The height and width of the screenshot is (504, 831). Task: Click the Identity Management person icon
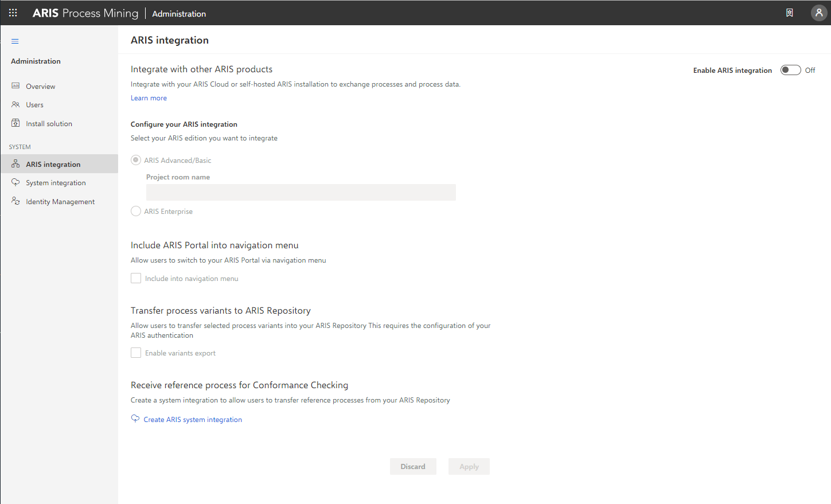coord(15,201)
